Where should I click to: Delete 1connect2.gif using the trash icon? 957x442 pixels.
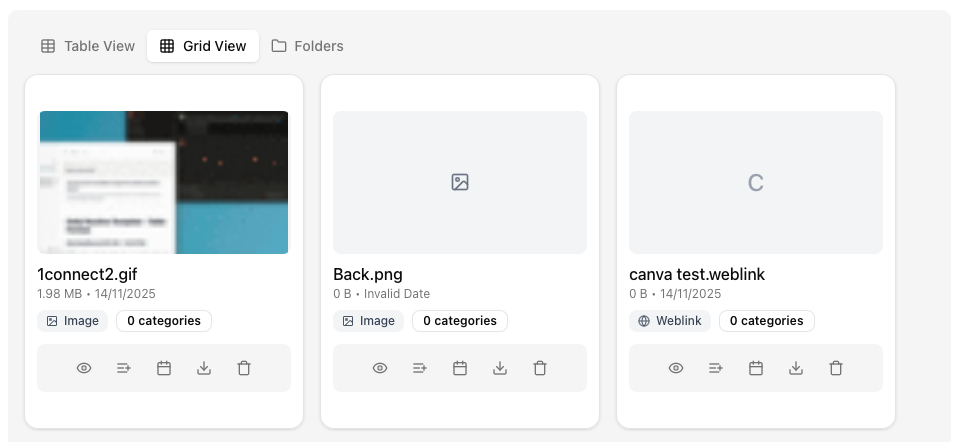244,368
